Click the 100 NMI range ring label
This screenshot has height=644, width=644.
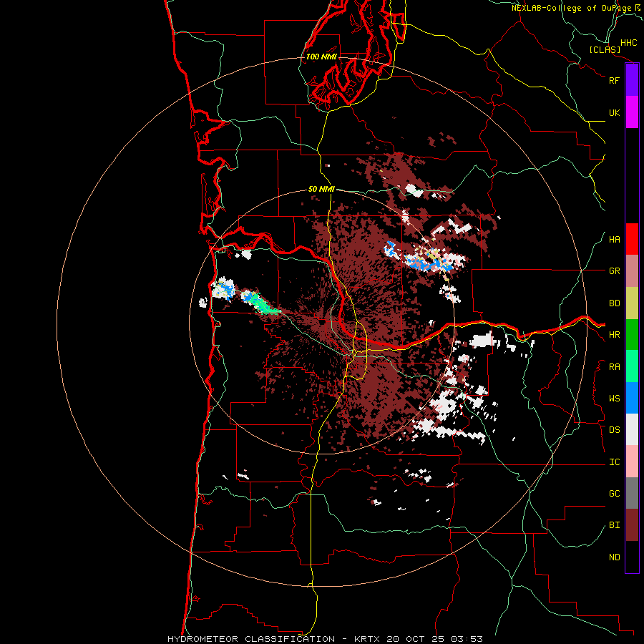click(321, 57)
